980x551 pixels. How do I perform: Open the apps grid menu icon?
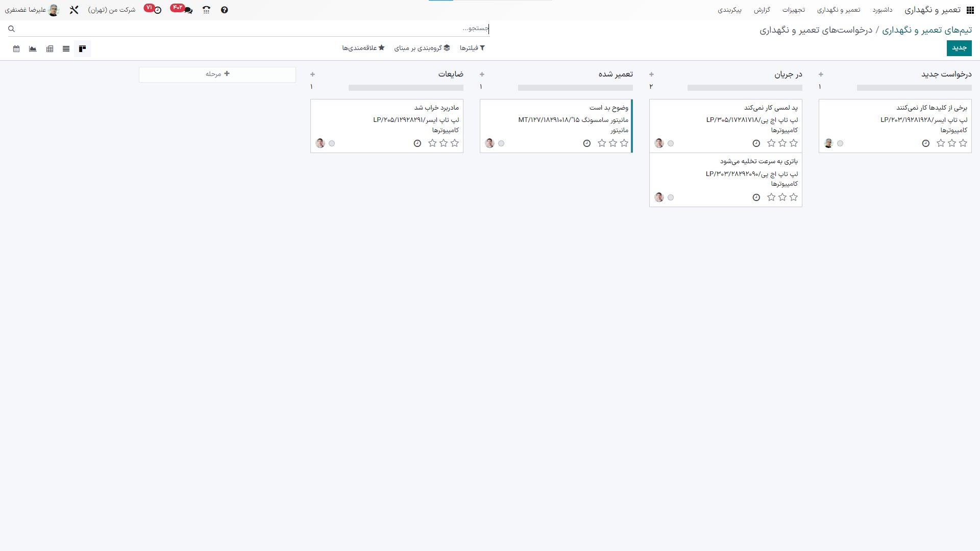pyautogui.click(x=970, y=10)
